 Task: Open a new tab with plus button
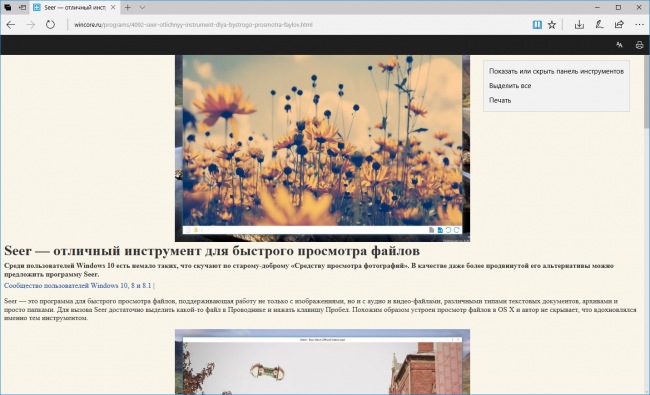(128, 7)
